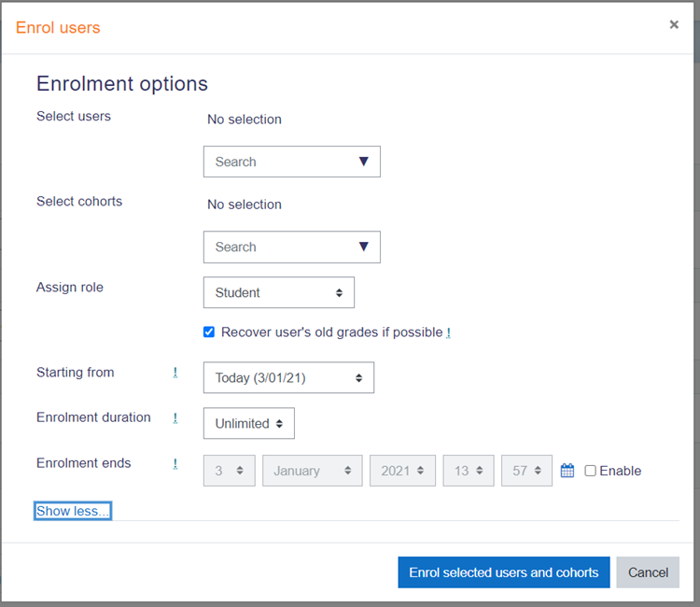This screenshot has width=700, height=607.
Task: Open the Enrolment duration Unlimited dropdown
Action: (248, 423)
